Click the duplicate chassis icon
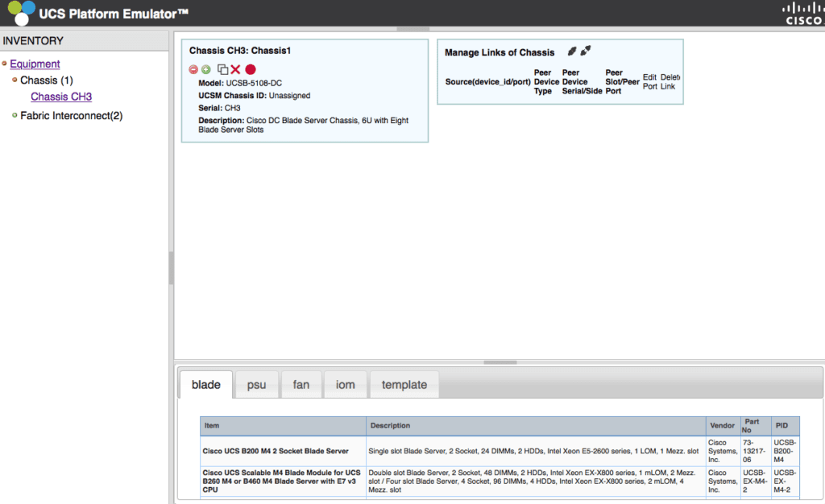The height and width of the screenshot is (504, 825). [222, 69]
